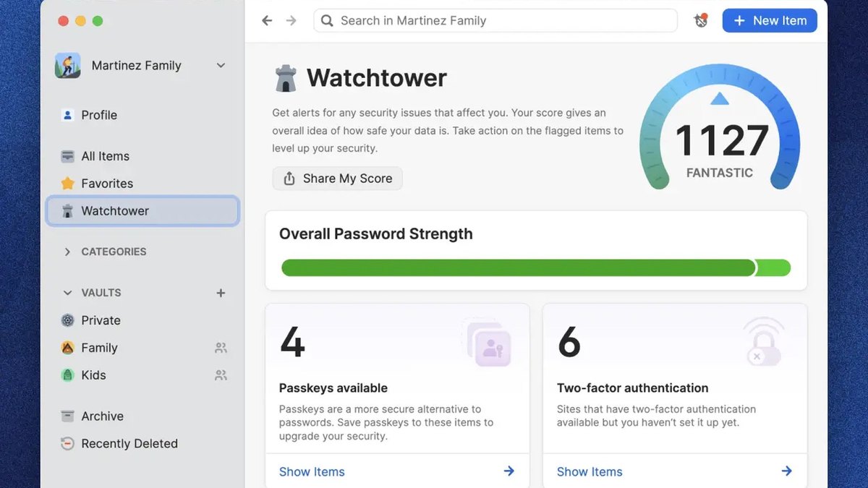Click the Two-factor authentication card title

click(x=633, y=388)
